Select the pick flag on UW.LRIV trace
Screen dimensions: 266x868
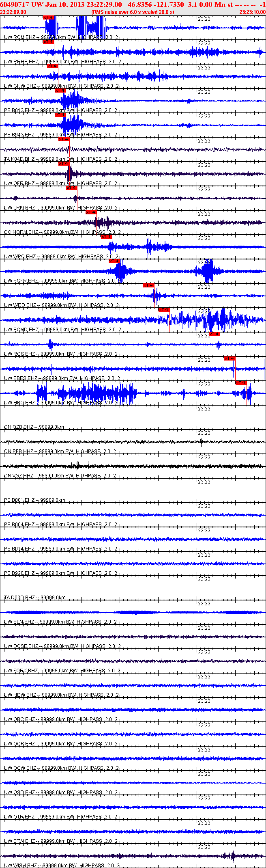pos(71,188)
